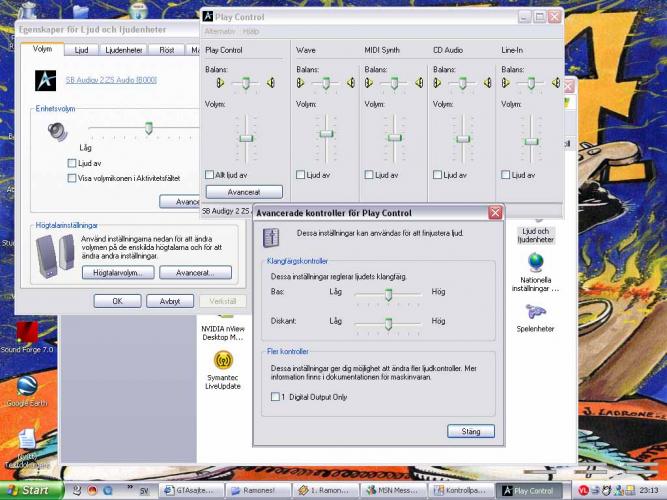667x500 pixels.
Task: Click the Bas tone slider
Action: click(x=388, y=292)
